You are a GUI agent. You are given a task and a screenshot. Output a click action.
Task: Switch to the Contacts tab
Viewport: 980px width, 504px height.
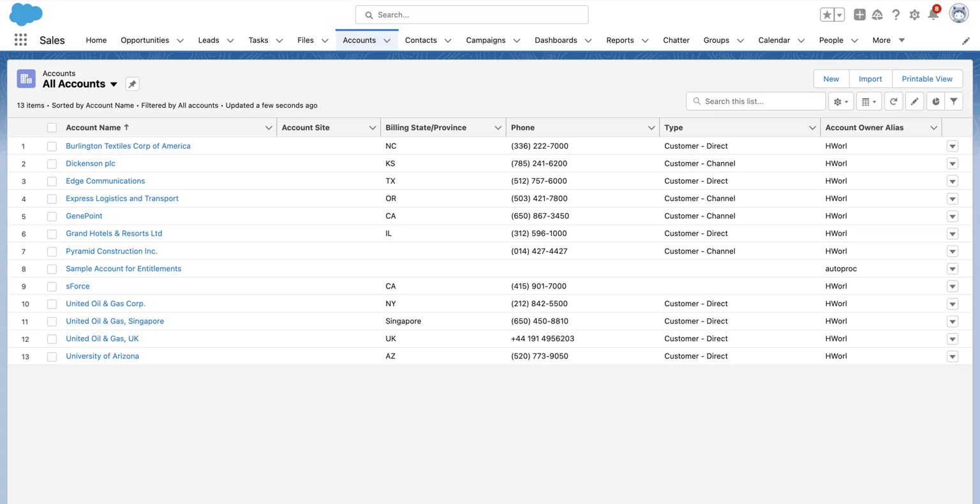(x=421, y=40)
